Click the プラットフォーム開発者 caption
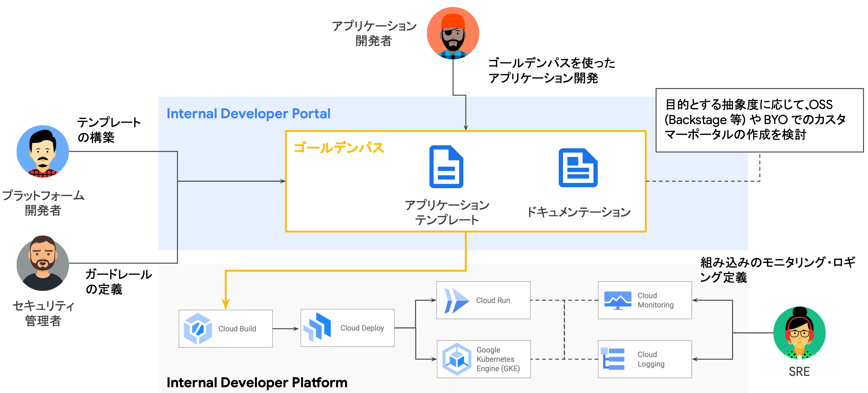Image resolution: width=868 pixels, height=393 pixels. pyautogui.click(x=43, y=203)
